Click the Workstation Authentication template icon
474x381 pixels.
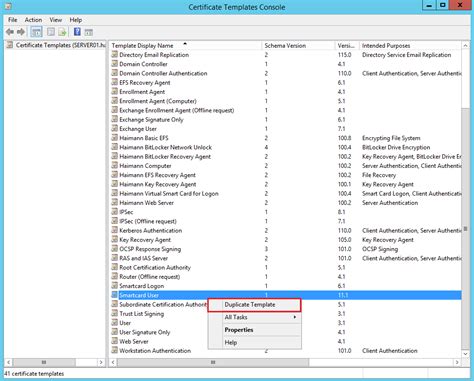pos(115,351)
